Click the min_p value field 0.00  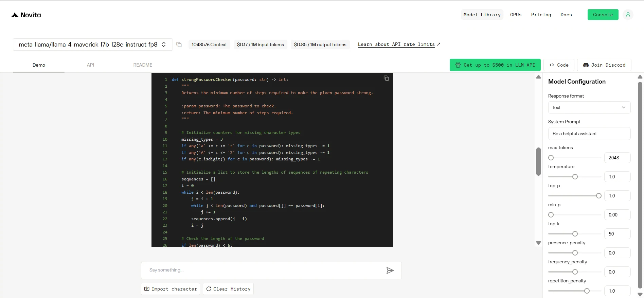(618, 215)
